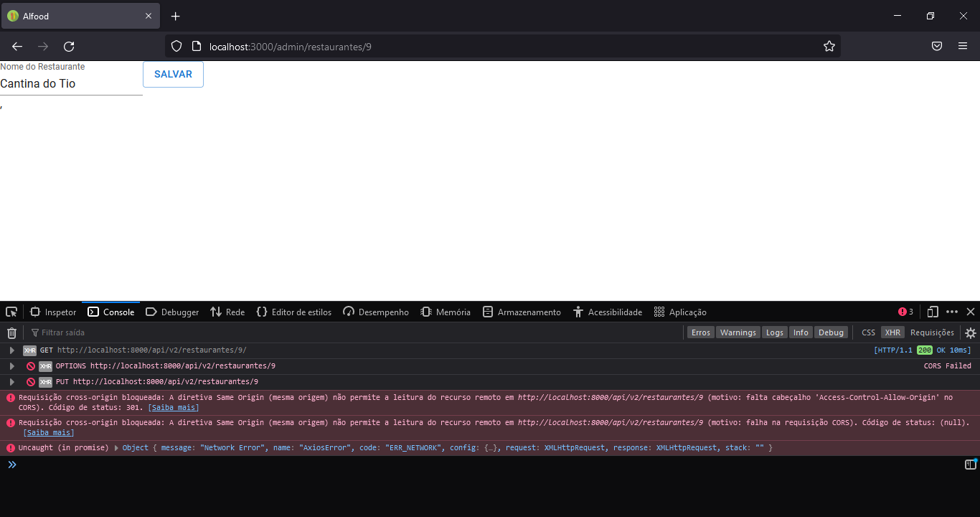Viewport: 980px width, 517px height.
Task: Open Saiba mais link for status null error
Action: pos(49,433)
